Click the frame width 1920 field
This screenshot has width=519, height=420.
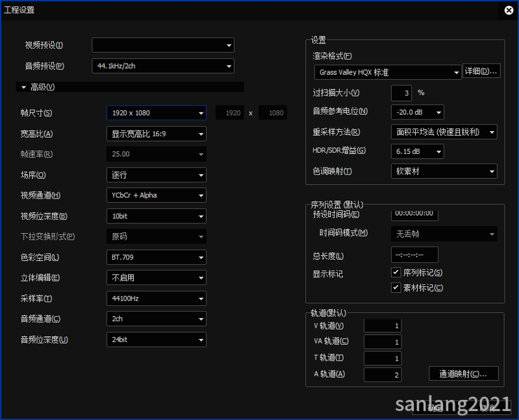pyautogui.click(x=230, y=113)
